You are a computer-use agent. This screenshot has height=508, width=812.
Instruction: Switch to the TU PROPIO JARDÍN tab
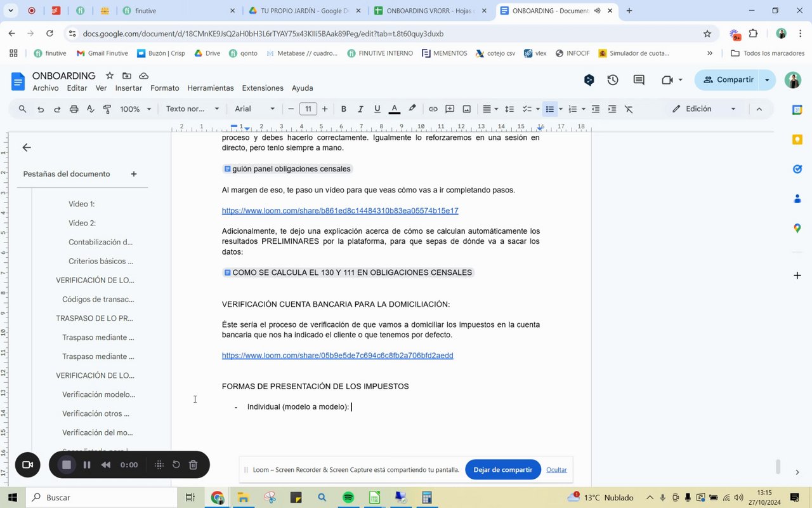click(304, 11)
